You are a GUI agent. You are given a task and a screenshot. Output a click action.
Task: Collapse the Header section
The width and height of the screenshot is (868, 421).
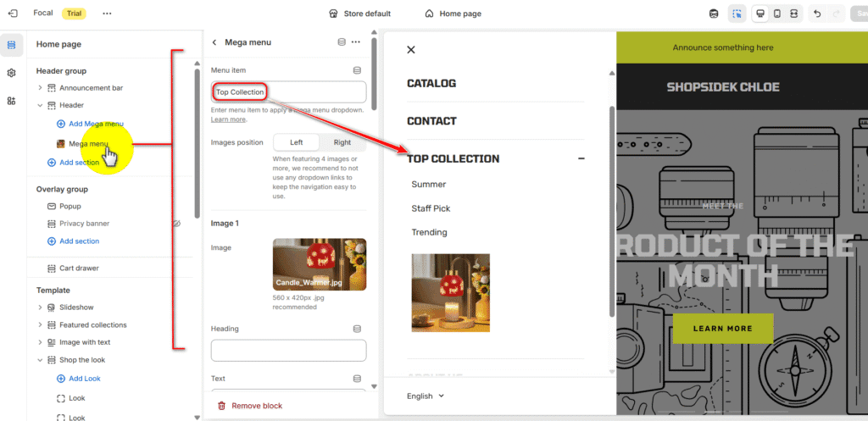point(40,104)
